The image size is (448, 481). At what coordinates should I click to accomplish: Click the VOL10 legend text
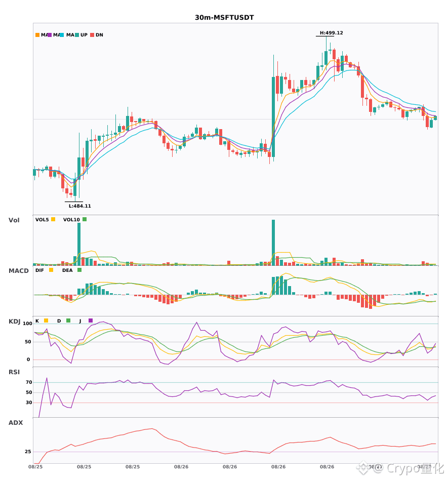[71, 220]
